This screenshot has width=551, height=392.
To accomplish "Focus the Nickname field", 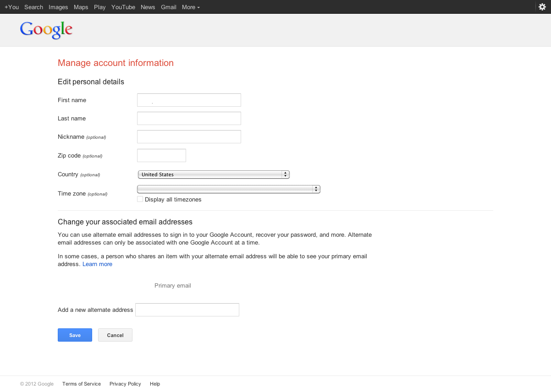I will coord(189,136).
